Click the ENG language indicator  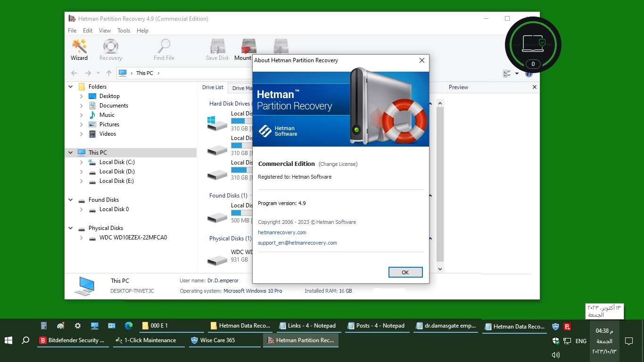(x=581, y=341)
